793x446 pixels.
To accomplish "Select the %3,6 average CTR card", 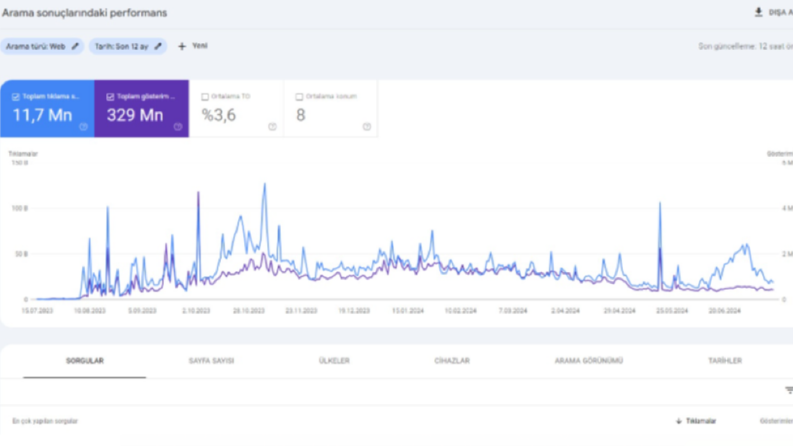I will [236, 108].
